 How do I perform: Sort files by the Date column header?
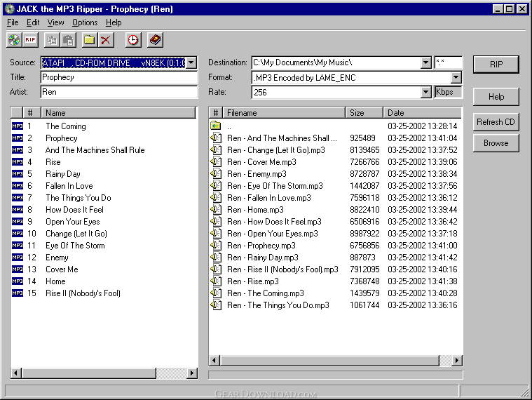point(423,113)
